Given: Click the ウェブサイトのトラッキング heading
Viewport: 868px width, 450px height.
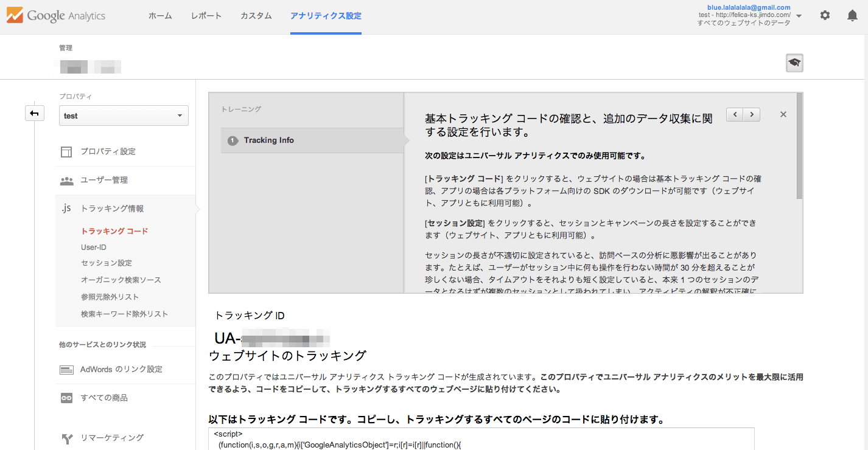Looking at the screenshot, I should coord(287,356).
